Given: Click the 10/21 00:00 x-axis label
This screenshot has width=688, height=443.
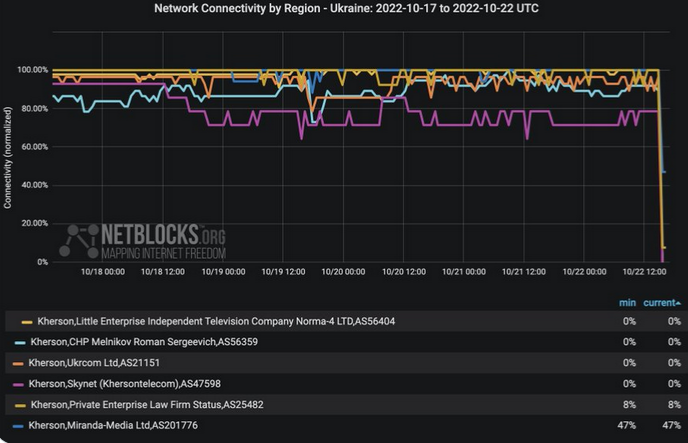Looking at the screenshot, I should 464,272.
